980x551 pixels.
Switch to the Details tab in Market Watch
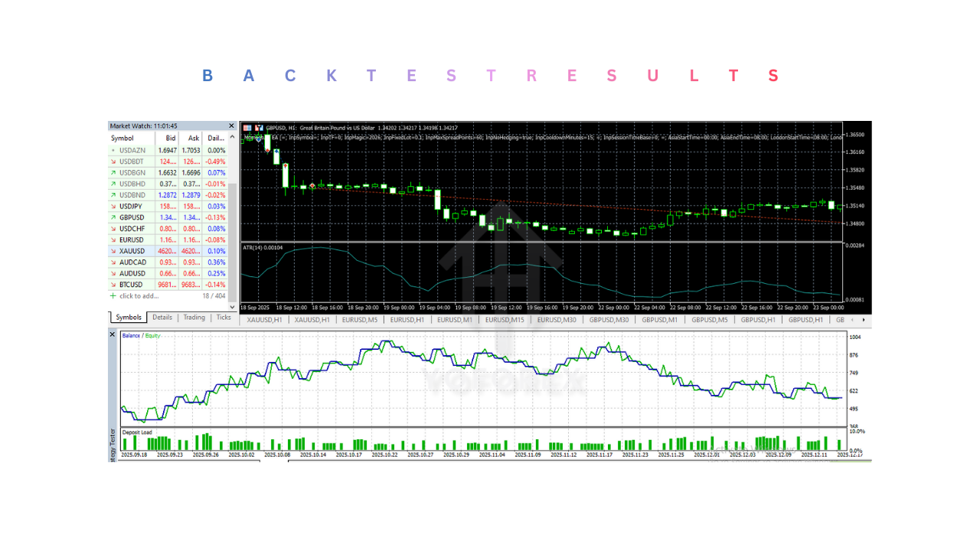point(162,317)
